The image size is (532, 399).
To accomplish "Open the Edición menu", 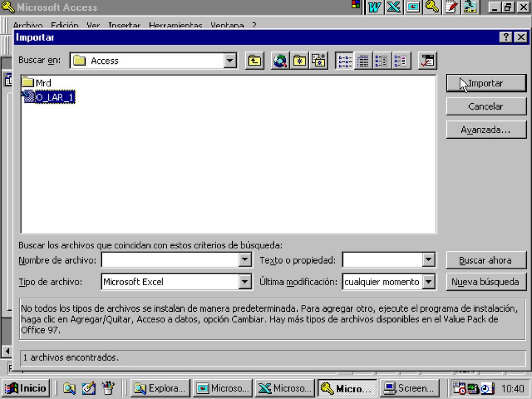I will click(x=64, y=25).
